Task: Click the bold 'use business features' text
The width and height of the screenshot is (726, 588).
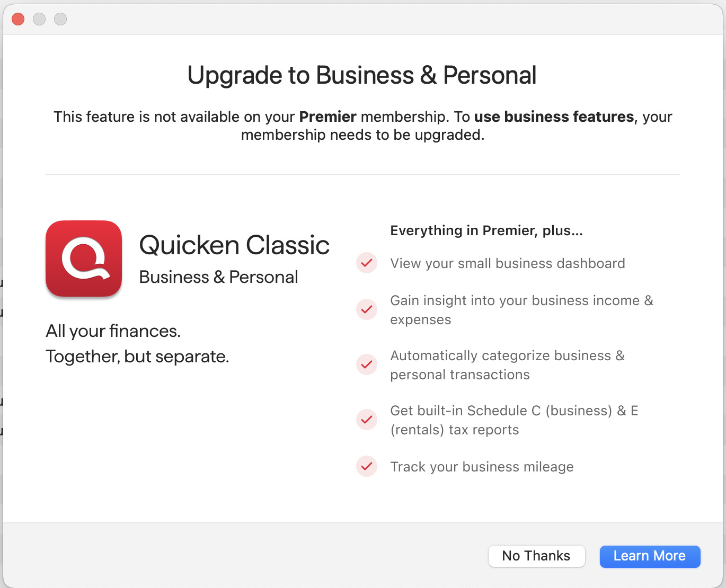Action: coord(554,117)
